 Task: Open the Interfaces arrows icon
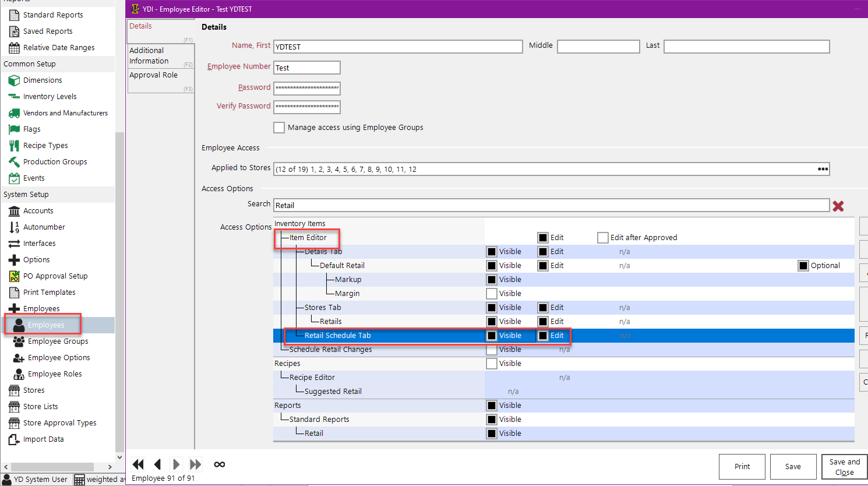[x=14, y=244]
